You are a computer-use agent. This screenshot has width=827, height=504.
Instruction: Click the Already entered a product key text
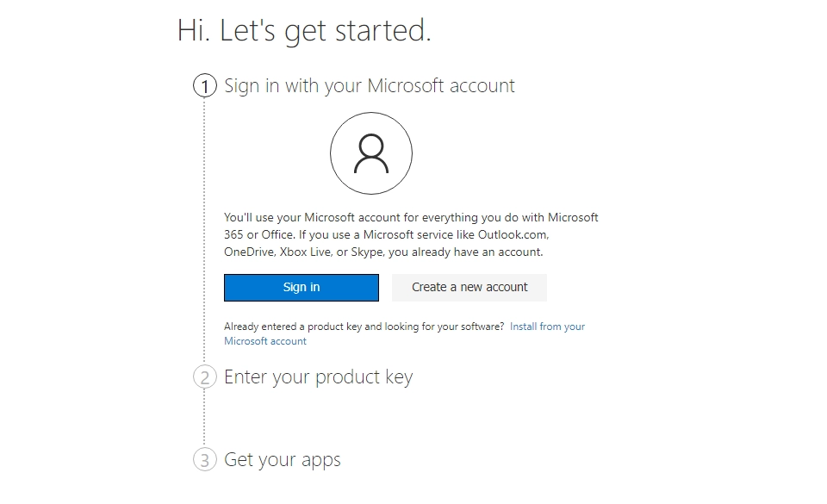click(x=364, y=327)
